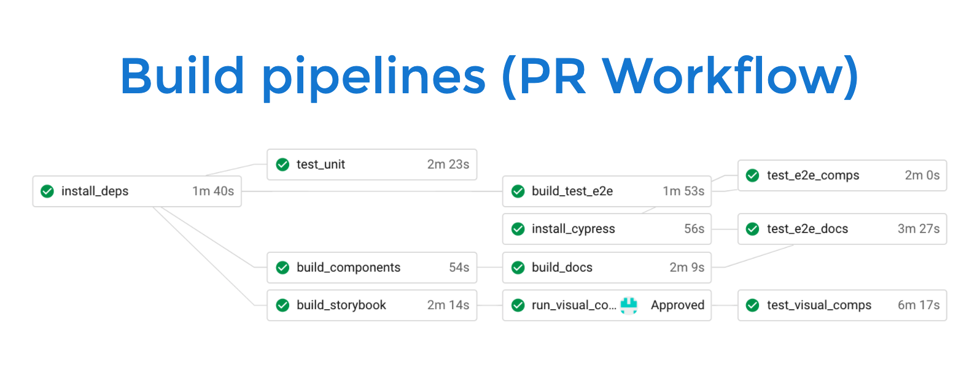Click the Approved status text
The height and width of the screenshot is (381, 980).
[x=677, y=305]
